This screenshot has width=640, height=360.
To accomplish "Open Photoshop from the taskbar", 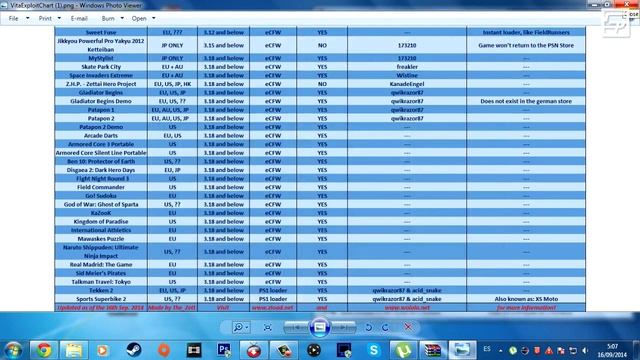I will point(224,350).
